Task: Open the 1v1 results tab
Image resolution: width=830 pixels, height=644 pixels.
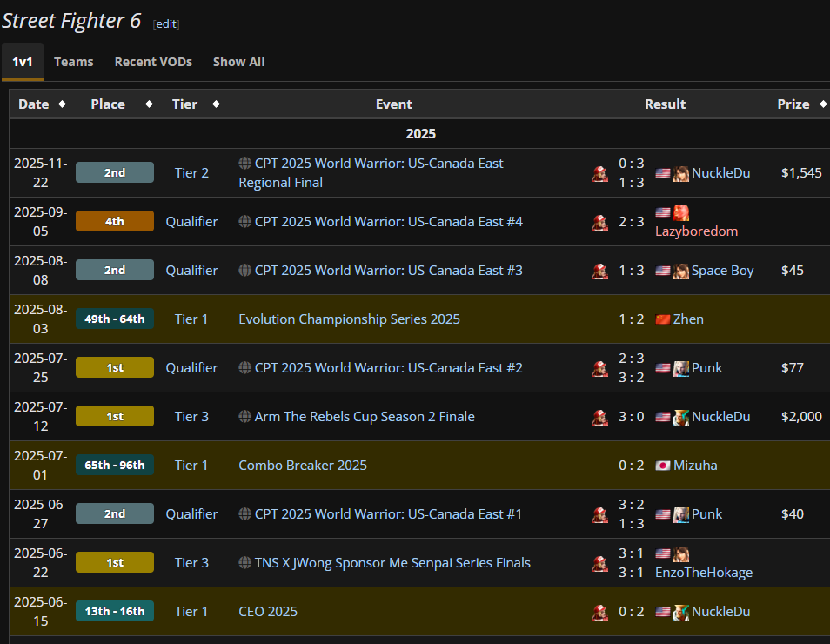Action: (23, 62)
